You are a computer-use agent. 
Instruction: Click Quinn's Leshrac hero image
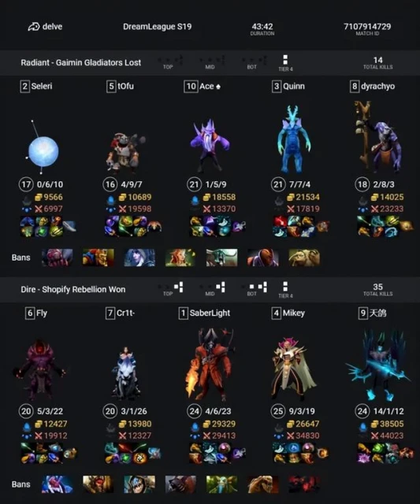click(293, 139)
